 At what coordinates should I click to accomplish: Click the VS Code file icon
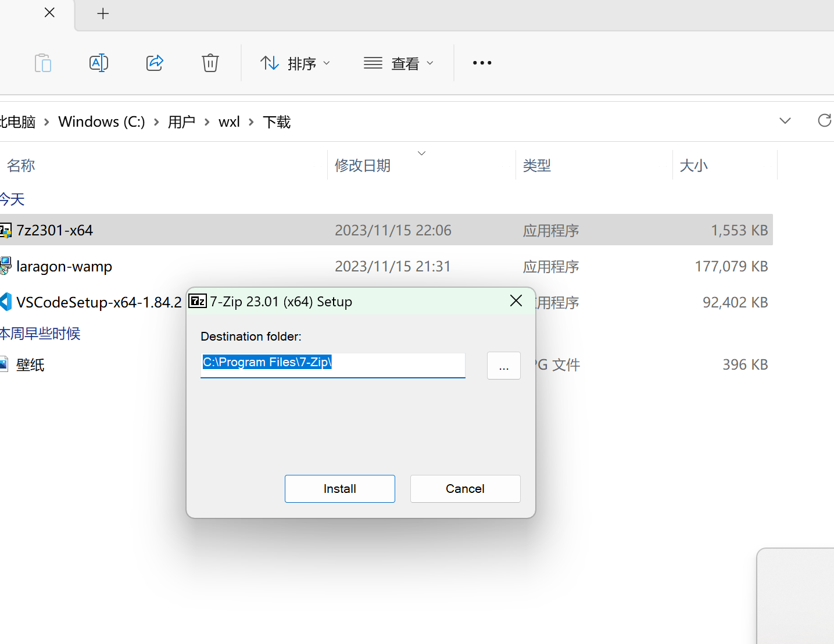pyautogui.click(x=6, y=302)
